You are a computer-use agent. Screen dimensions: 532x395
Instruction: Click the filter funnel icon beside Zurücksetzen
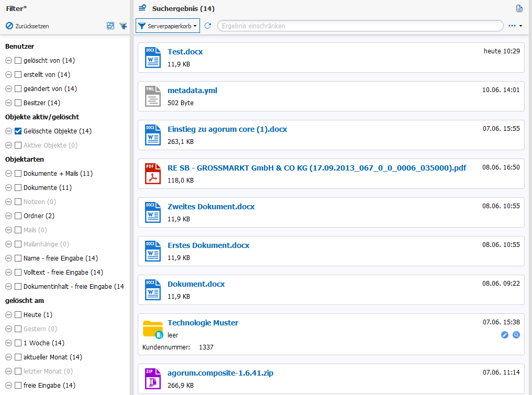coord(123,26)
